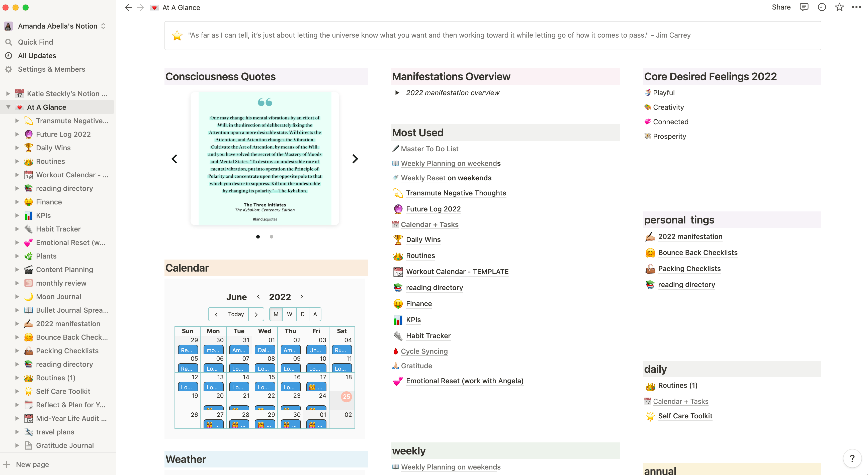Add a New page from sidebar bottom
This screenshot has height=475, width=868.
point(32,464)
